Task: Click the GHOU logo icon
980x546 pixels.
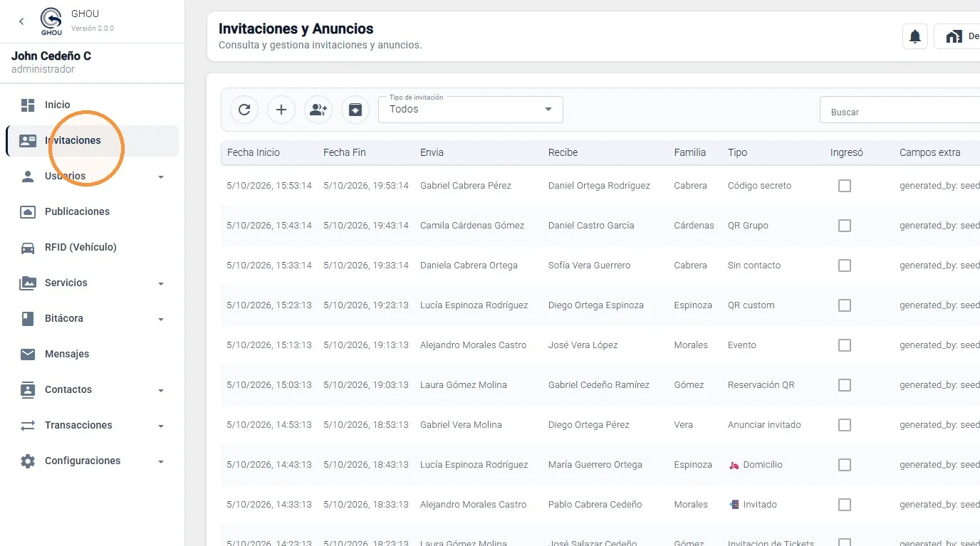Action: click(51, 21)
